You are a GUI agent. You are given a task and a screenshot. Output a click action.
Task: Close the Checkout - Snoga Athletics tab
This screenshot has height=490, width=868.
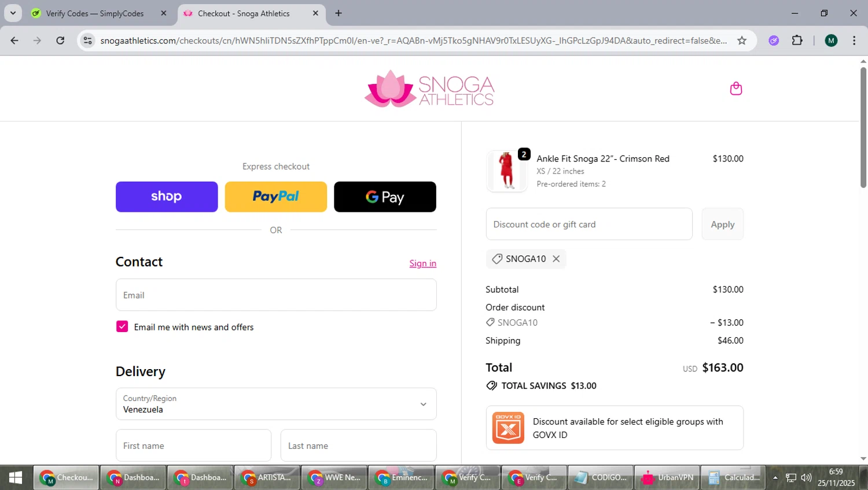315,13
